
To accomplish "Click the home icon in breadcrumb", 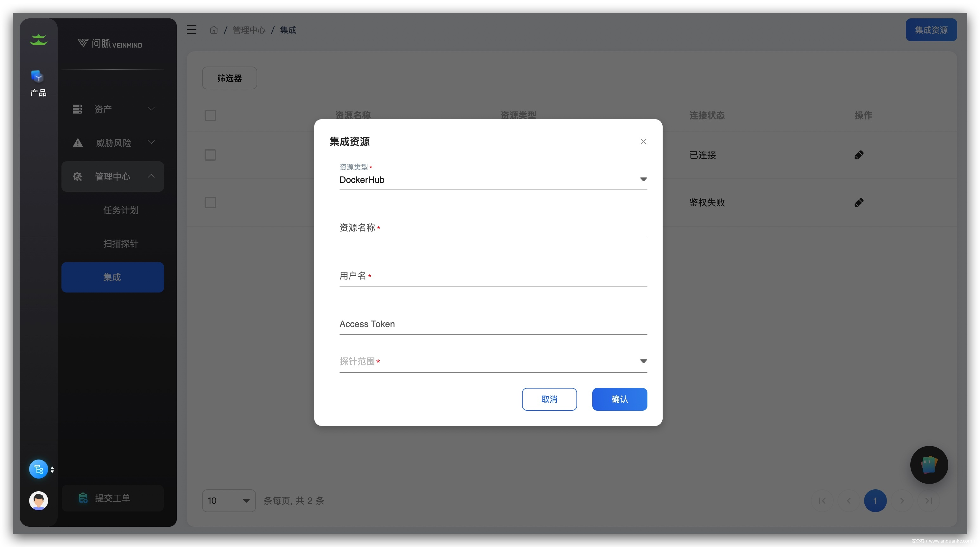I will 214,30.
